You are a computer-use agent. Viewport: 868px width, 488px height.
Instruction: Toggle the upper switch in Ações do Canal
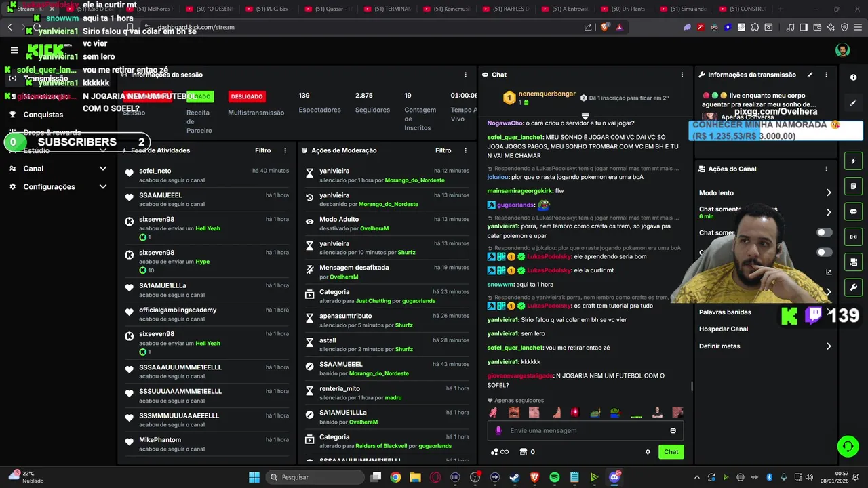(824, 232)
